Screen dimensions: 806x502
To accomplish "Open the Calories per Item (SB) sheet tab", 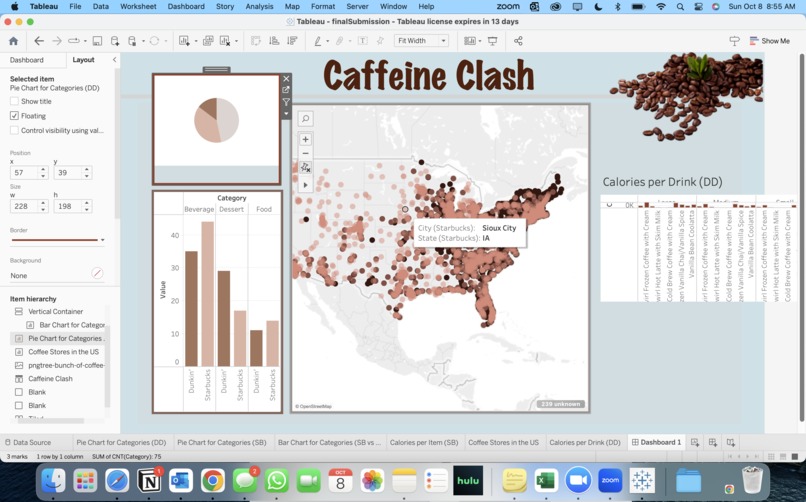I will pos(424,442).
